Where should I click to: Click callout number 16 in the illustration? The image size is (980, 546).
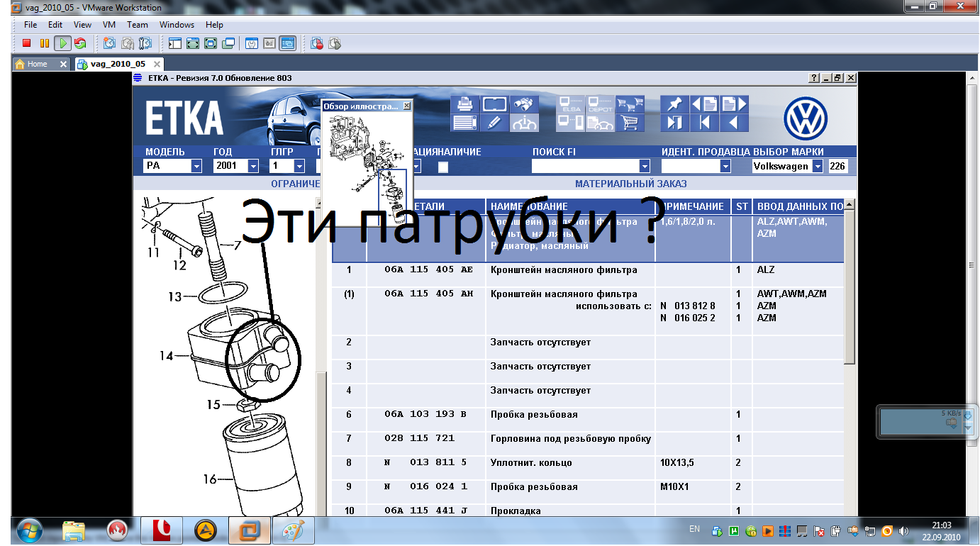tap(210, 479)
